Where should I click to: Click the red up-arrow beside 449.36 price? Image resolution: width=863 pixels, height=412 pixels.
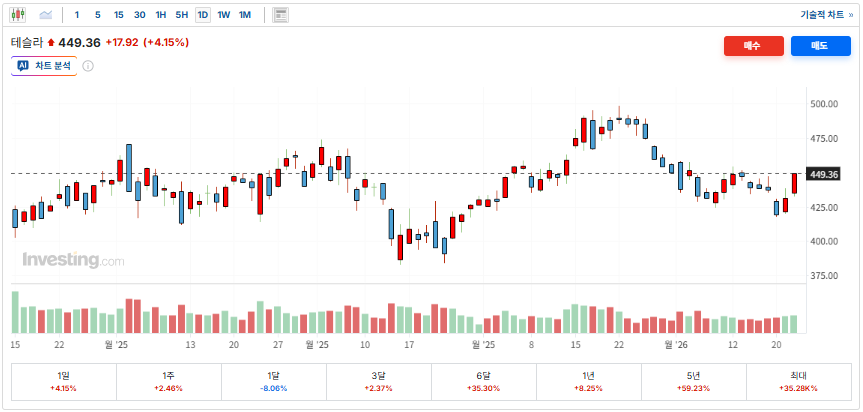pyautogui.click(x=51, y=42)
